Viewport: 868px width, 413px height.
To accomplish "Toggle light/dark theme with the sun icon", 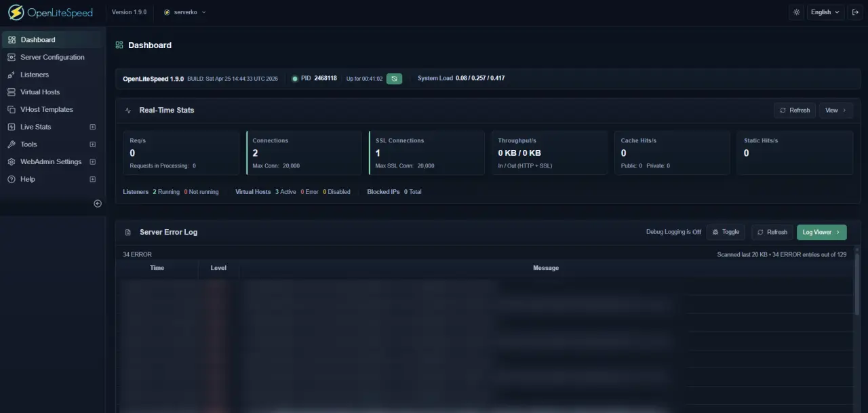I will [x=796, y=12].
